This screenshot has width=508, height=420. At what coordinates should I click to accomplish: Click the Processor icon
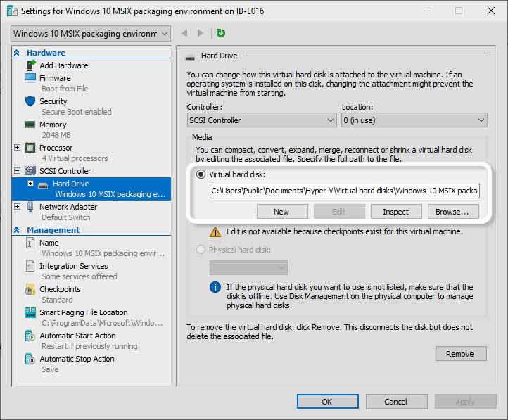point(30,148)
